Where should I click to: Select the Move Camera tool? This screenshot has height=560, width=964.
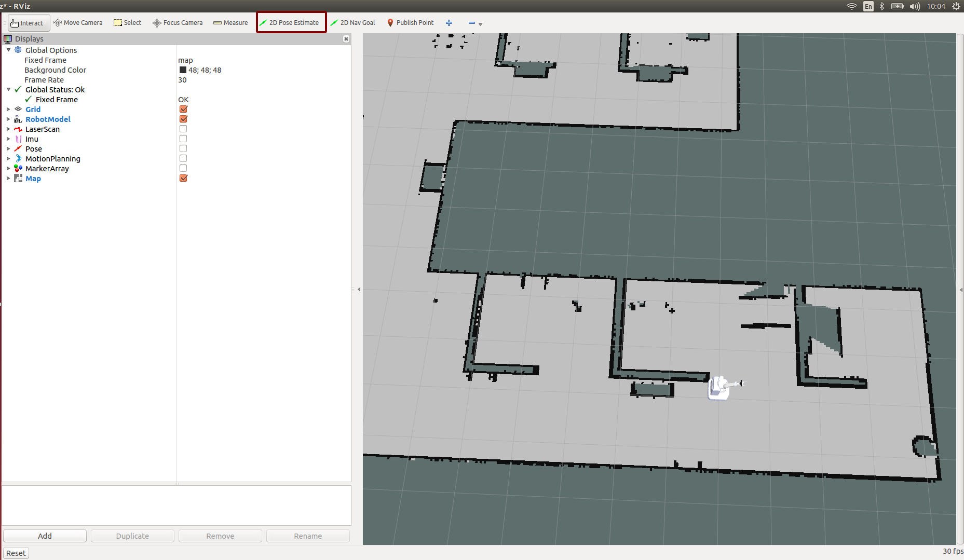click(x=78, y=23)
